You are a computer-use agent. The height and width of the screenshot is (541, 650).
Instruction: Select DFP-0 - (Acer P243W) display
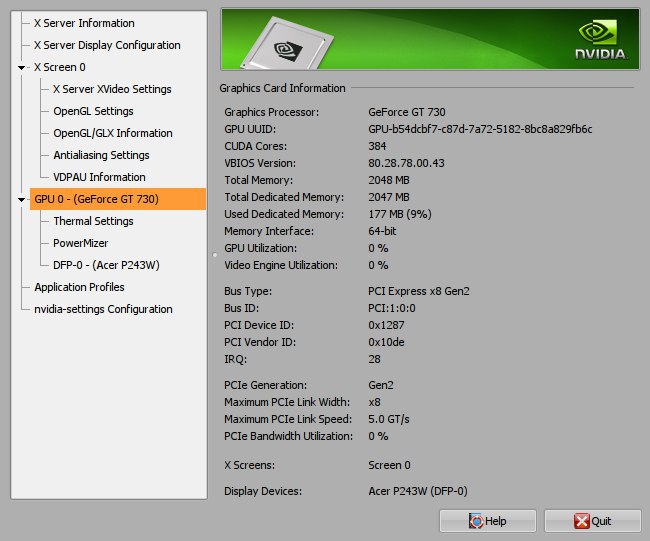(106, 265)
